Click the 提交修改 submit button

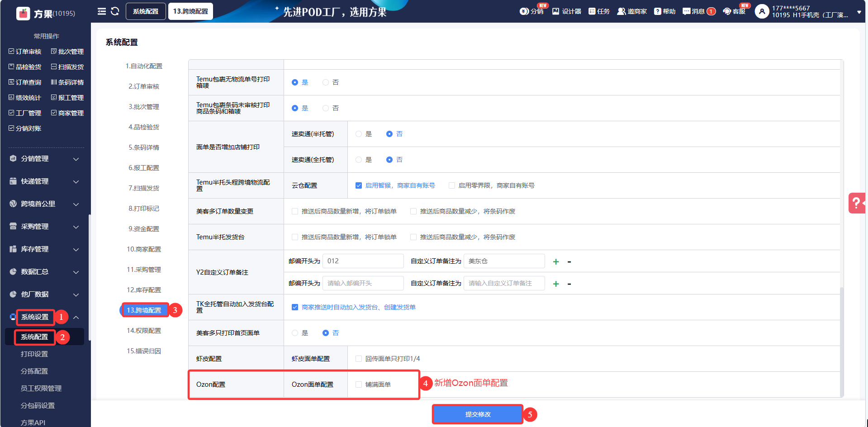(x=478, y=414)
